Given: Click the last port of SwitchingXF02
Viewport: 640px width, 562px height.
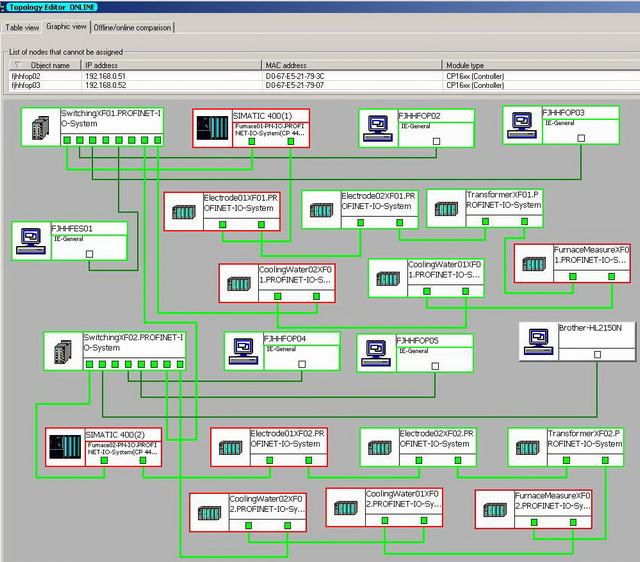Looking at the screenshot, I should tap(180, 364).
